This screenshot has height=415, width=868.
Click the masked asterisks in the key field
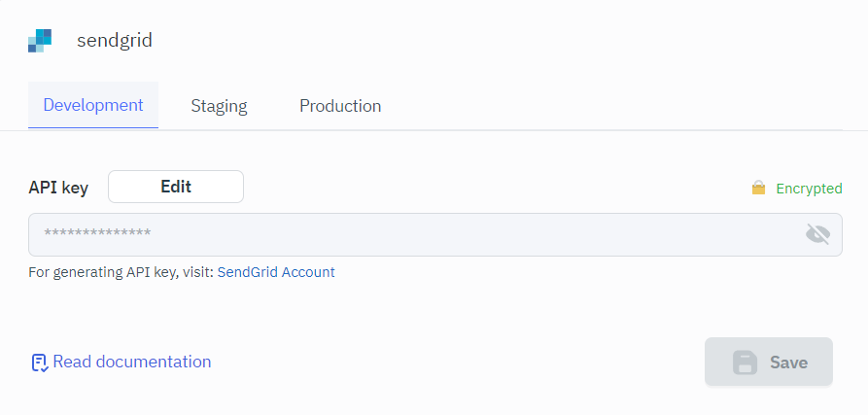pyautogui.click(x=97, y=234)
